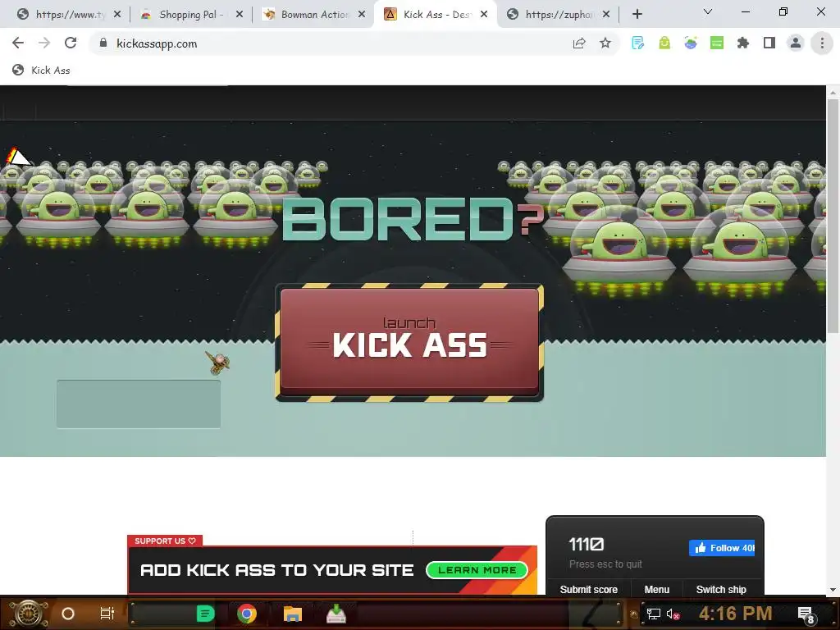Screen dimensions: 840x630
Task: Toggle the browser side panel
Action: coord(769,43)
